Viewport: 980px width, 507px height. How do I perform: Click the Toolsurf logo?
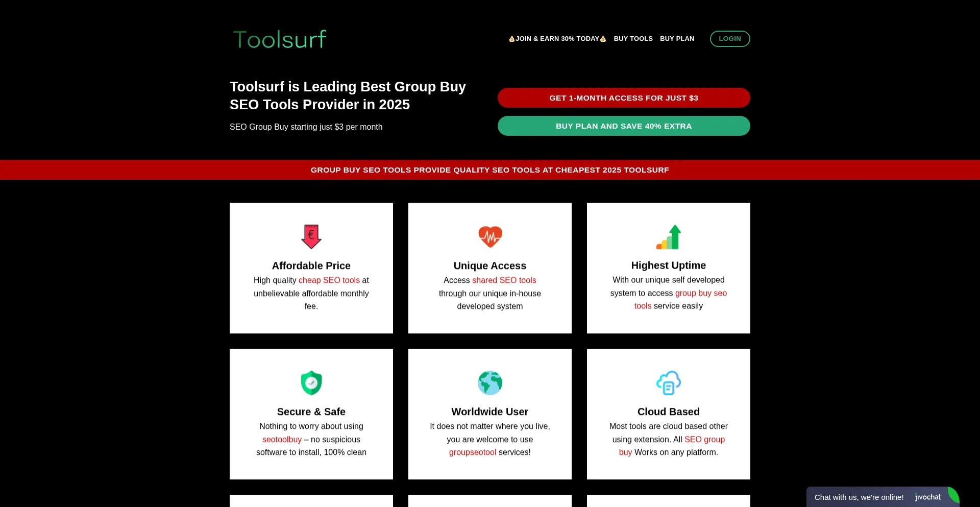(x=280, y=39)
